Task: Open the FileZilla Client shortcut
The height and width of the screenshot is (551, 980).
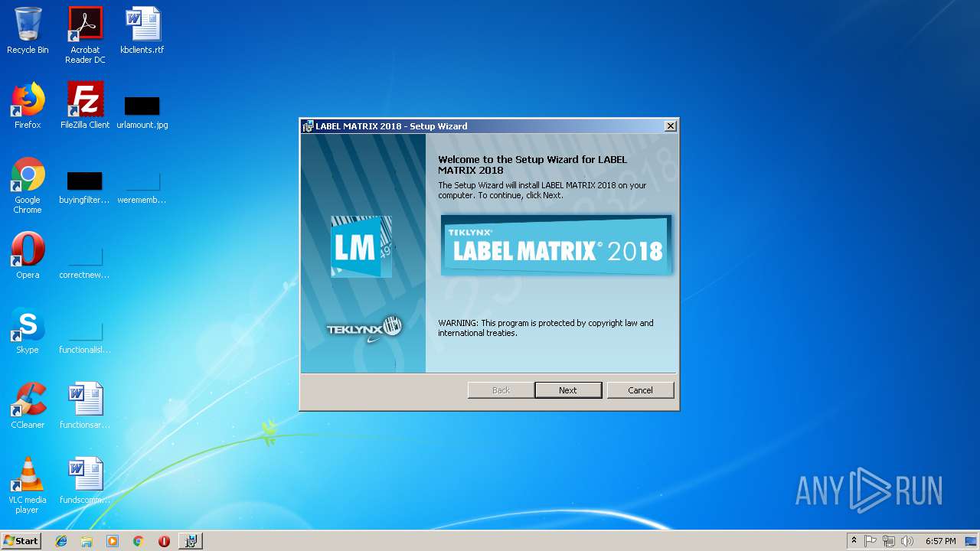Action: coord(85,106)
